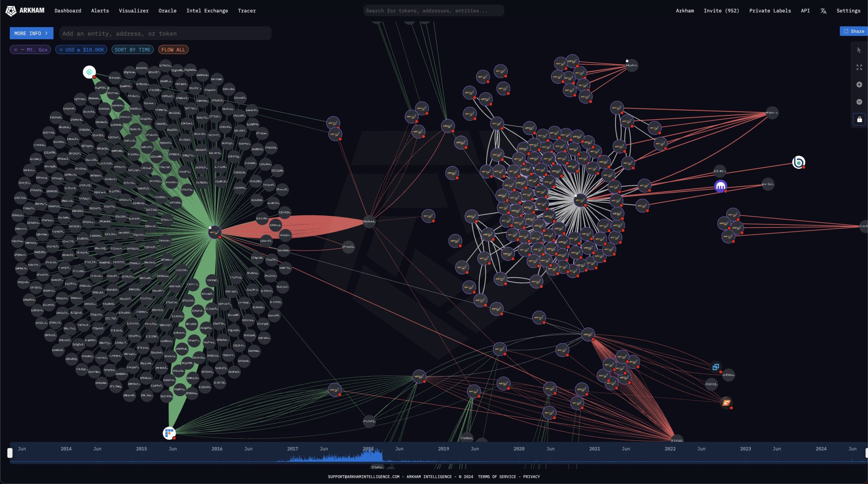Toggle the SORT BY TIME chip
868x484 pixels.
pyautogui.click(x=132, y=50)
